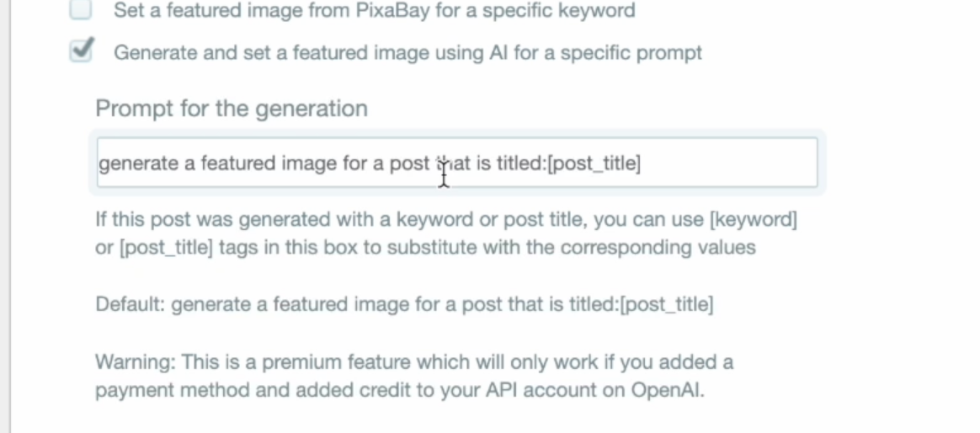Click the "Default:" label text
The image size is (980, 433).
(x=130, y=305)
